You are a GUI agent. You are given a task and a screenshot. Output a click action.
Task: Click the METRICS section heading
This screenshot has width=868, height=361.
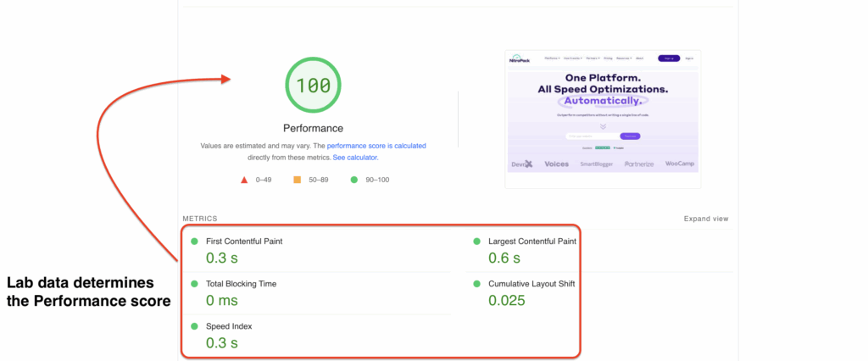tap(200, 219)
